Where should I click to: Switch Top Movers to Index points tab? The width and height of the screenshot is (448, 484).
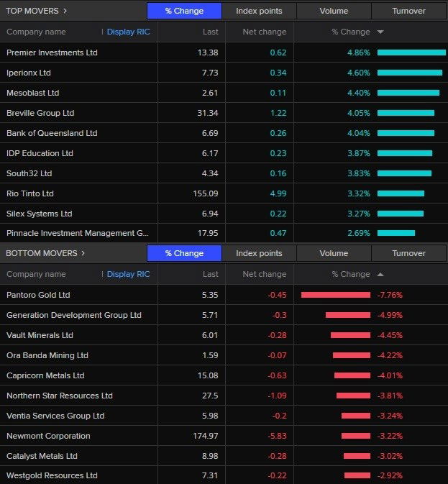(259, 11)
